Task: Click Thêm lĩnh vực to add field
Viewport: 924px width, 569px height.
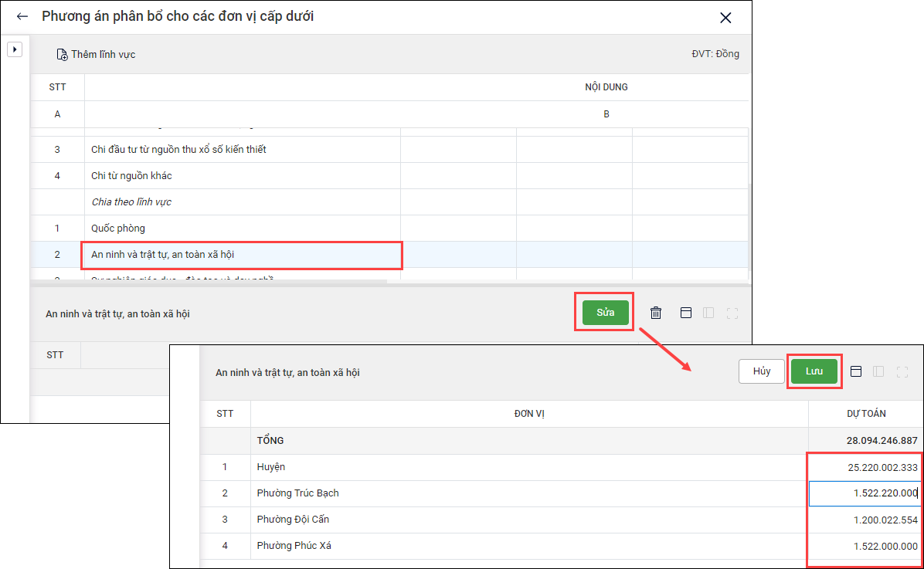Action: coord(96,55)
